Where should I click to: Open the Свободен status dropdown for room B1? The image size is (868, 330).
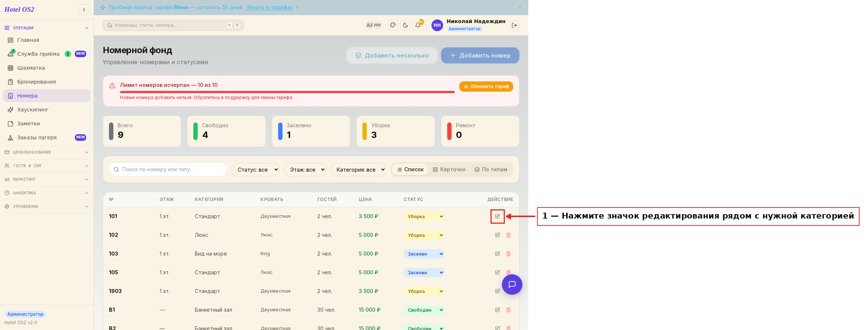(x=424, y=310)
